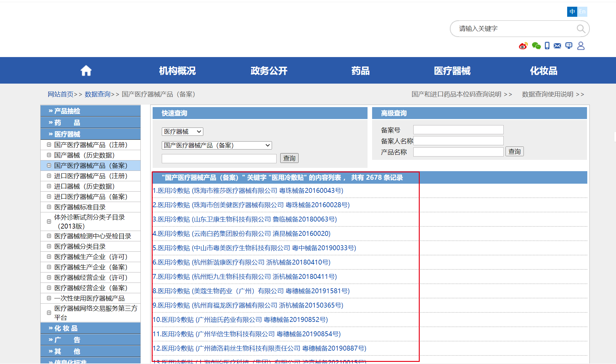
Task: Select 医疗器械标准目录 in sidebar
Action: click(x=80, y=207)
